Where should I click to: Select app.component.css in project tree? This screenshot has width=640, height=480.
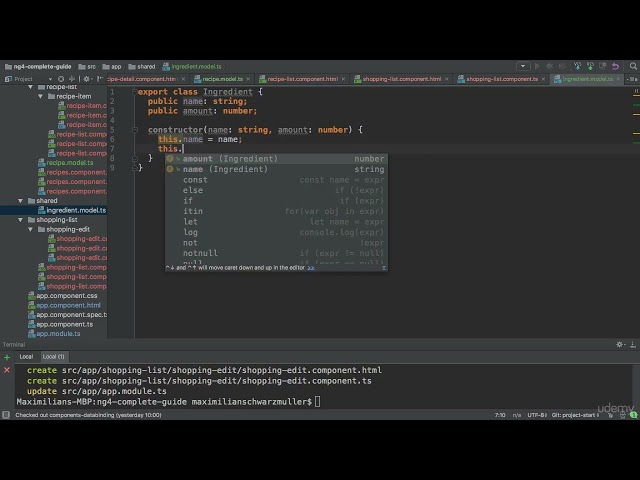pos(62,296)
